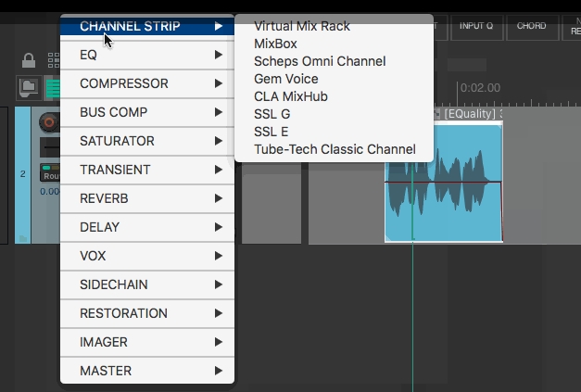This screenshot has width=581, height=392.
Task: Add Tube-Tech Classic Channel
Action: [335, 149]
